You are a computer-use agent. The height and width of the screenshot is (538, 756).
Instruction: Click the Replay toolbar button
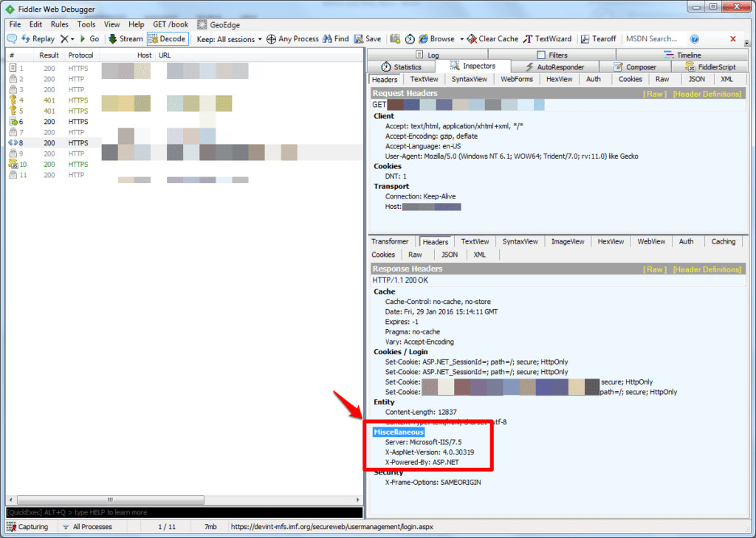pos(38,39)
